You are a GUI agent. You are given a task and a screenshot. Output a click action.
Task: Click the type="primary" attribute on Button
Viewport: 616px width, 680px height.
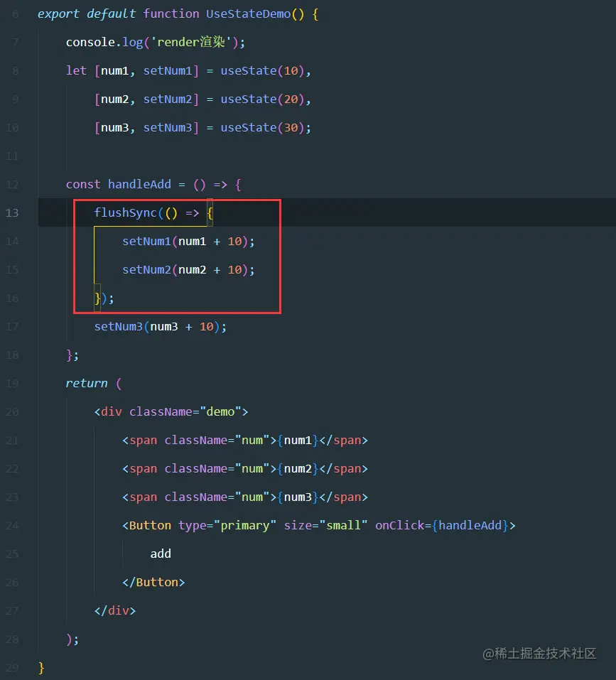point(227,526)
